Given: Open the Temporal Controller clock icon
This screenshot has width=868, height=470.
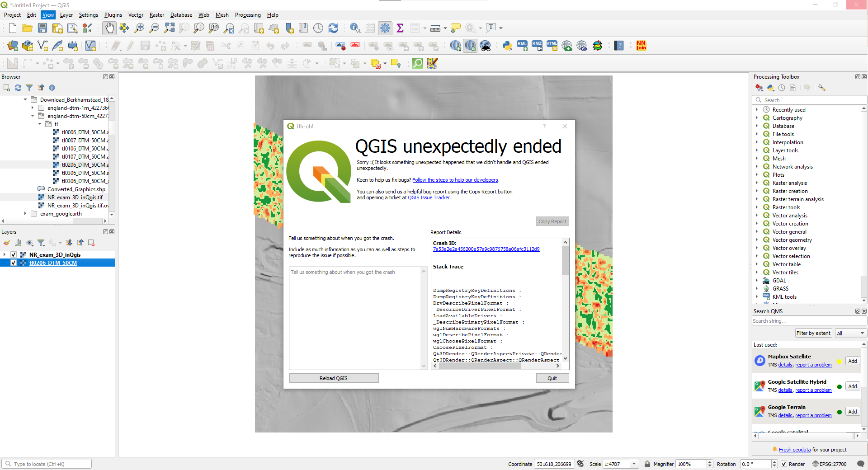Looking at the screenshot, I should (319, 28).
